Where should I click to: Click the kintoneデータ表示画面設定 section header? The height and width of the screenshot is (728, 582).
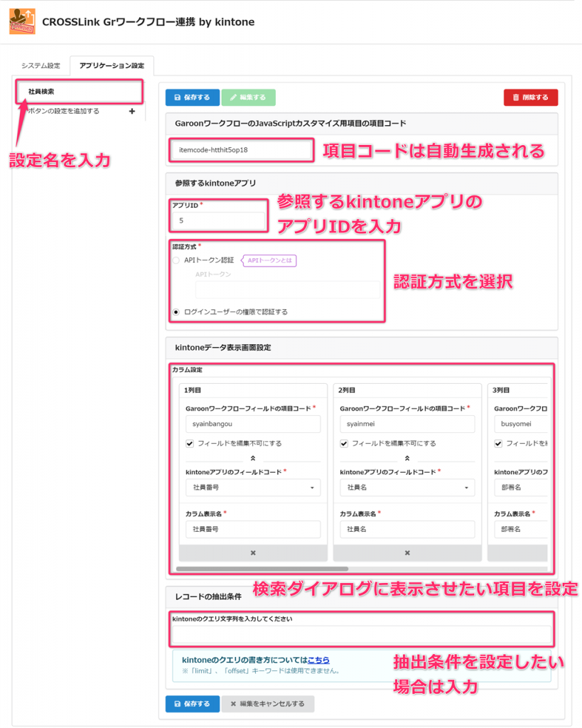point(362,348)
